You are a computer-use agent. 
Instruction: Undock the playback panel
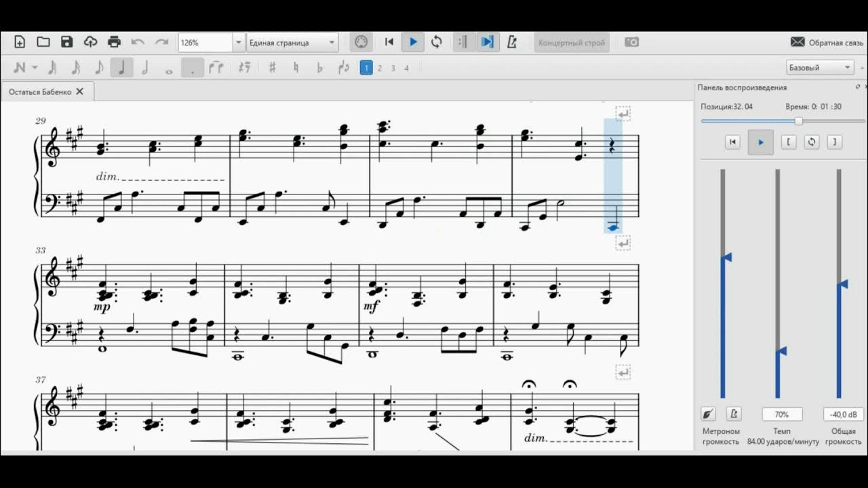(857, 87)
